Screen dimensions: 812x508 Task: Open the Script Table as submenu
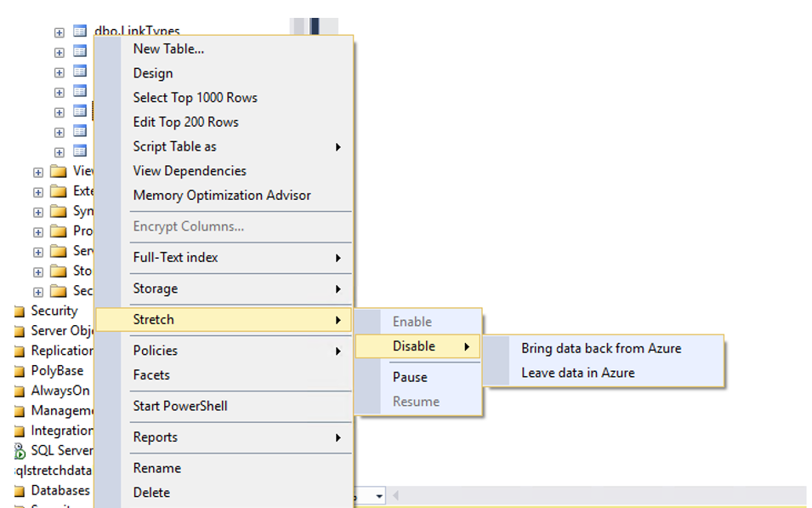175,146
